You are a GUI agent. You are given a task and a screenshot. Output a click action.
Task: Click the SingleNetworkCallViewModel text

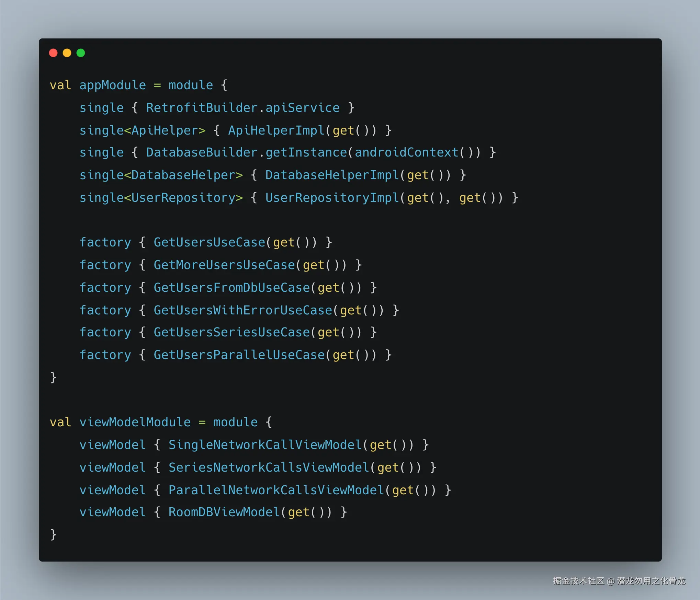pyautogui.click(x=265, y=445)
